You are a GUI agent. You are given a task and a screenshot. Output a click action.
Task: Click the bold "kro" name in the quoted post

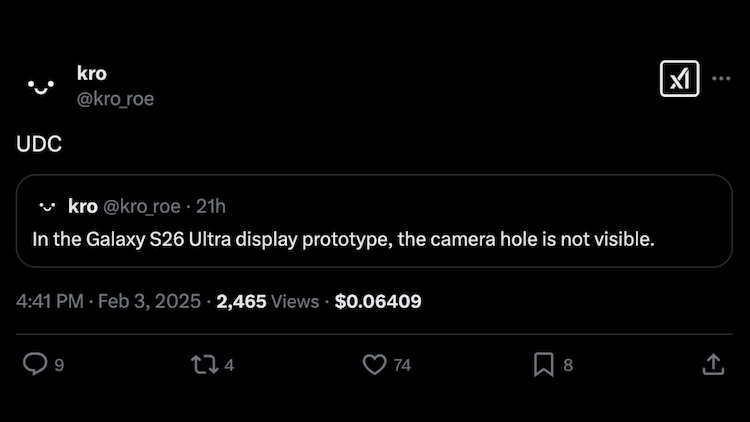82,206
